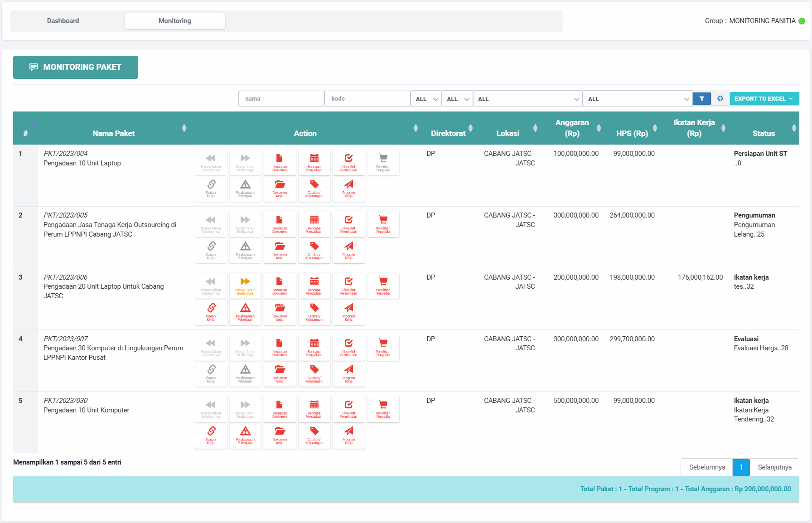The height and width of the screenshot is (523, 812).
Task: Click the Sebelumnya pagination button
Action: [707, 467]
